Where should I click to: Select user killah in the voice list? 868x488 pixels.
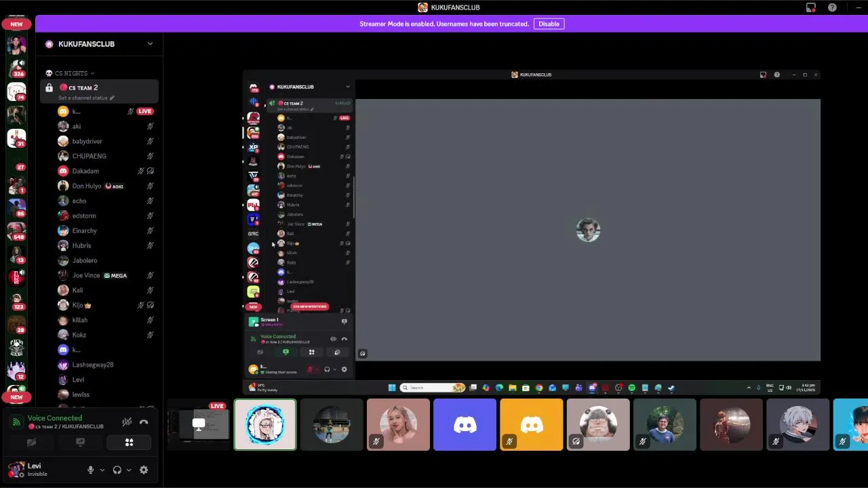106,320
